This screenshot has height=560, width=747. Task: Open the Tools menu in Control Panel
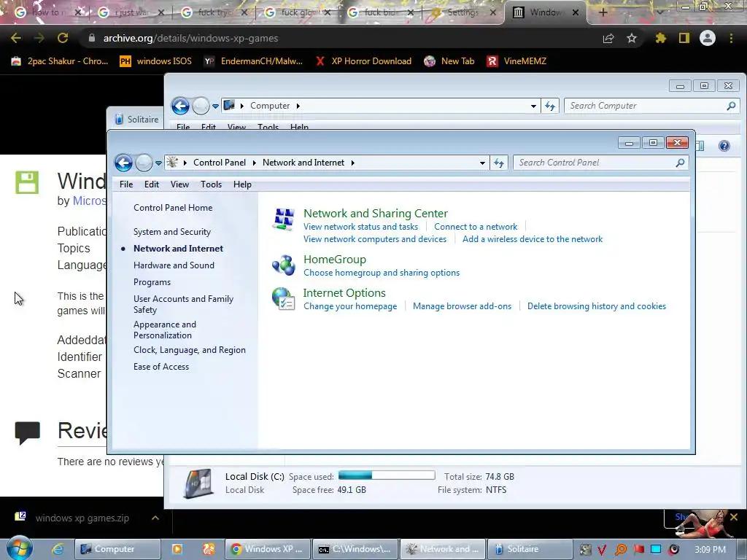pos(211,184)
